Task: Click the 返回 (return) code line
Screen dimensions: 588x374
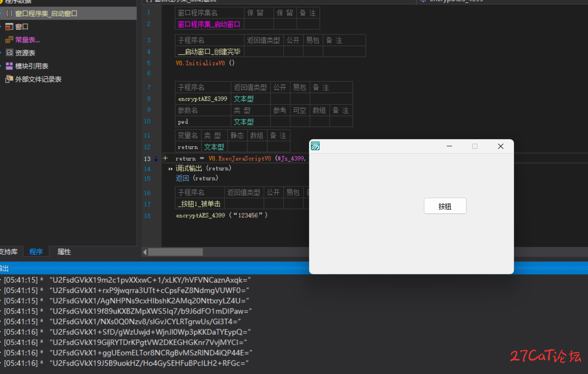Action: click(197, 178)
